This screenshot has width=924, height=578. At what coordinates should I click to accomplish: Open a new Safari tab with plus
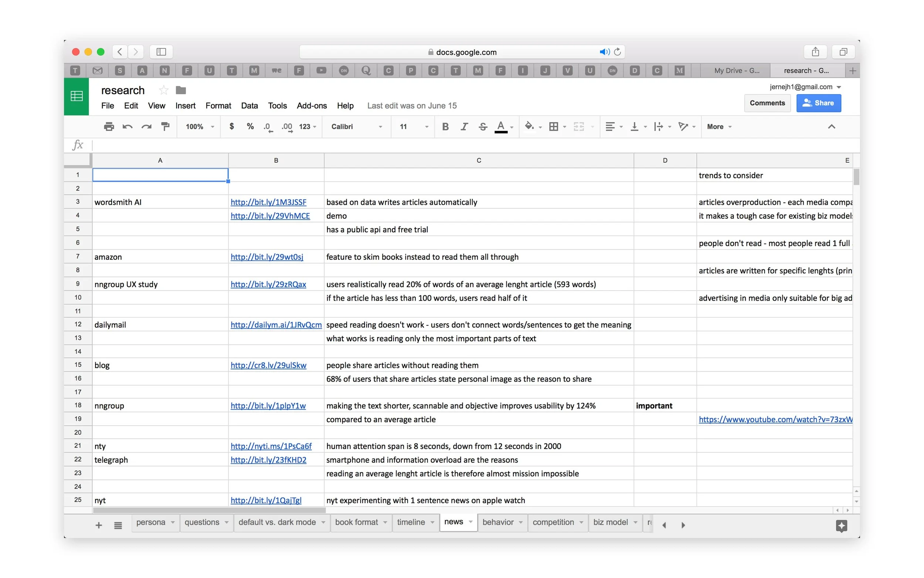[852, 70]
